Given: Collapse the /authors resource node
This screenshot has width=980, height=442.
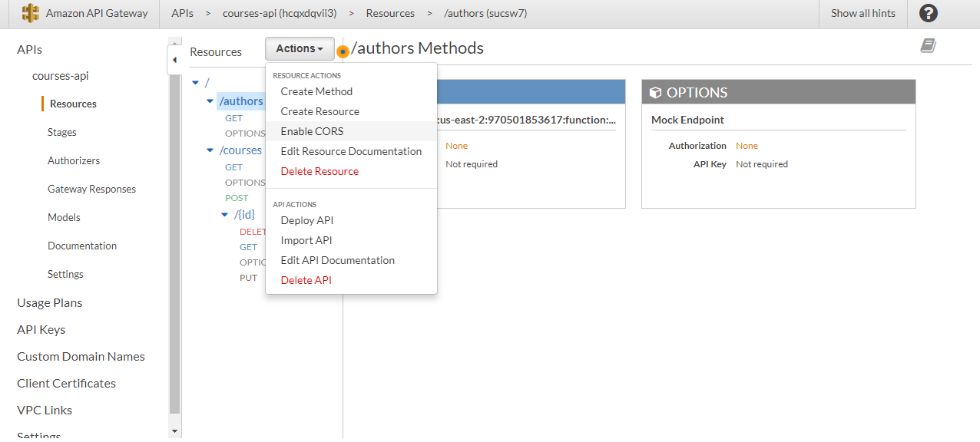Looking at the screenshot, I should (210, 101).
